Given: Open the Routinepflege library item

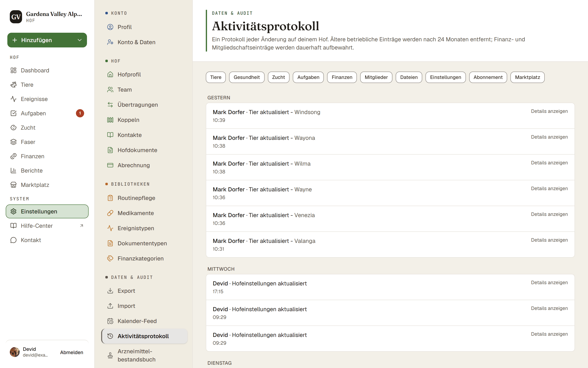Looking at the screenshot, I should tap(144, 198).
